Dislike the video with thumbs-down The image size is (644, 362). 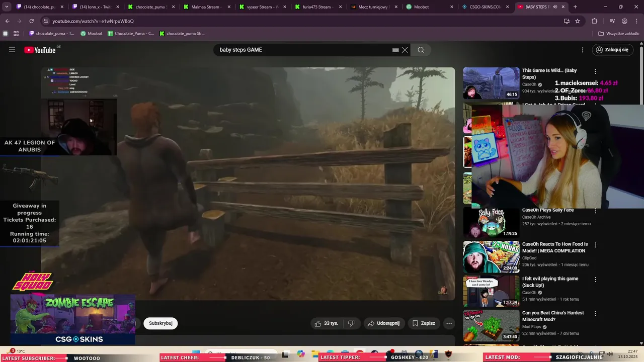(x=352, y=323)
